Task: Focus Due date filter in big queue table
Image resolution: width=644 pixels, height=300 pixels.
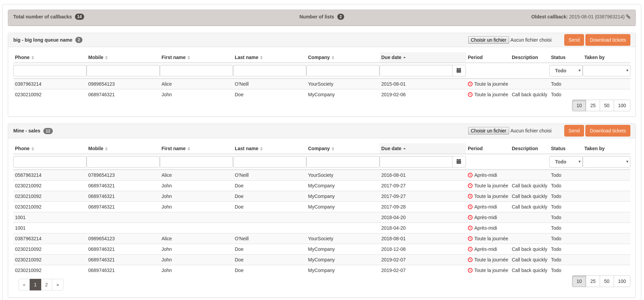Action: coord(416,71)
